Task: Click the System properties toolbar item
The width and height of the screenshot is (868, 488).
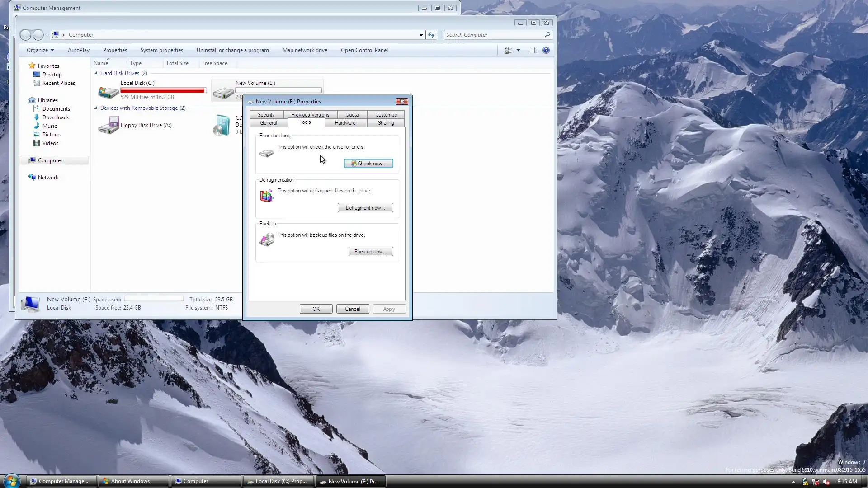Action: (x=161, y=50)
